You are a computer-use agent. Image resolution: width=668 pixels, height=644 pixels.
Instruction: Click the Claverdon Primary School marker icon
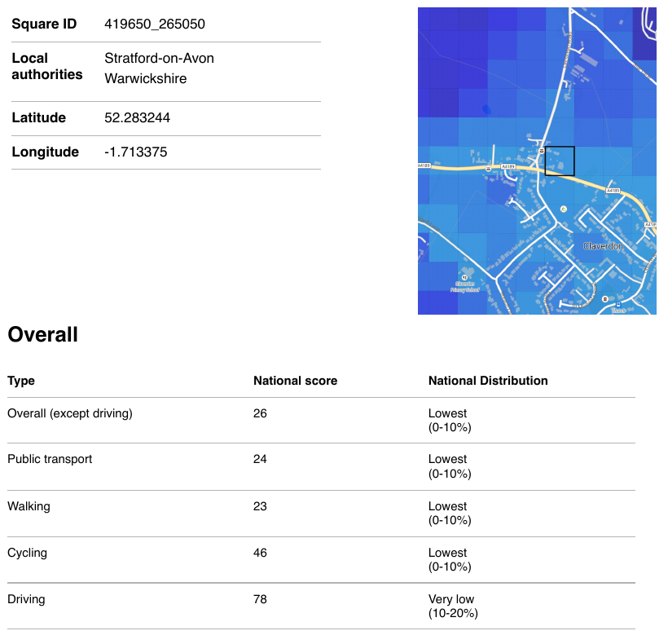465,277
